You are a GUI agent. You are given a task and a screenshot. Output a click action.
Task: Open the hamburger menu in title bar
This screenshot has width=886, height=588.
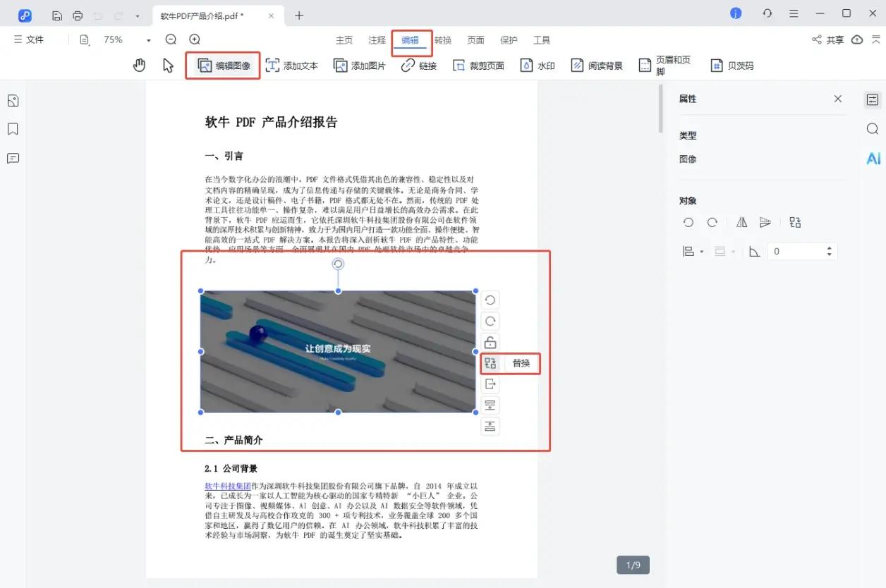(x=794, y=13)
